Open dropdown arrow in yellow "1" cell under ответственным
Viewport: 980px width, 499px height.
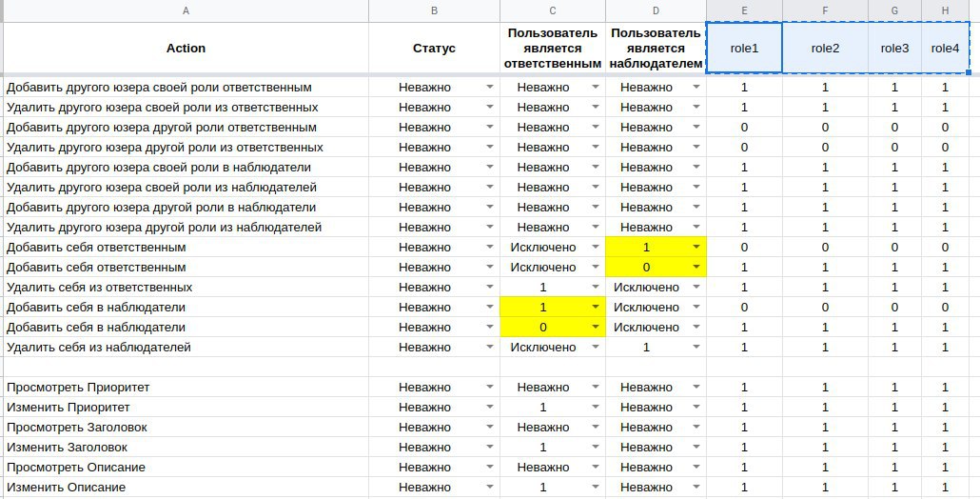[x=596, y=307]
